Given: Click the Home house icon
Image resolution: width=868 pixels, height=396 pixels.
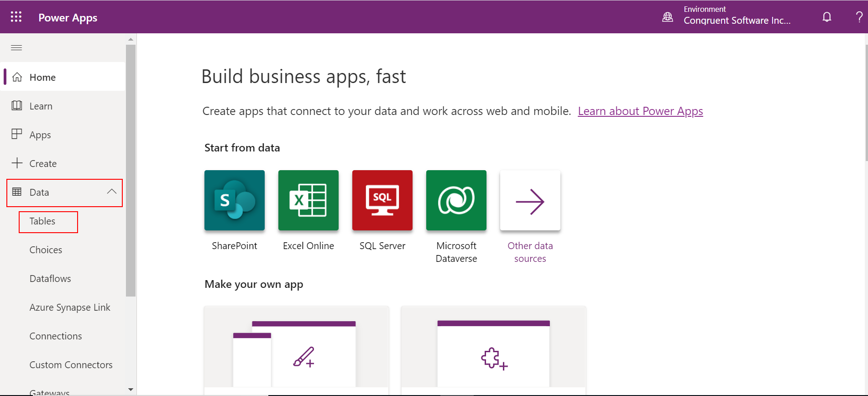Looking at the screenshot, I should tap(17, 77).
